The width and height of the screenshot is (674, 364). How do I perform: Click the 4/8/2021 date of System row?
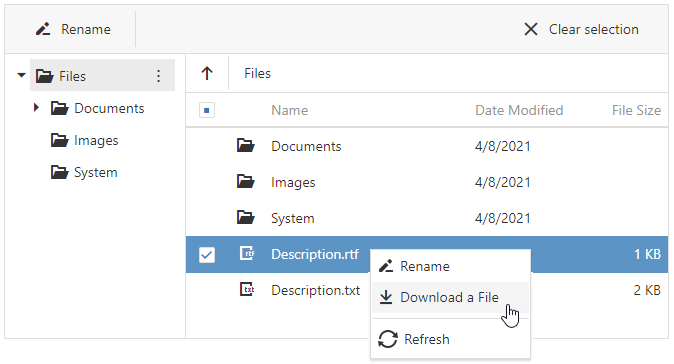502,218
